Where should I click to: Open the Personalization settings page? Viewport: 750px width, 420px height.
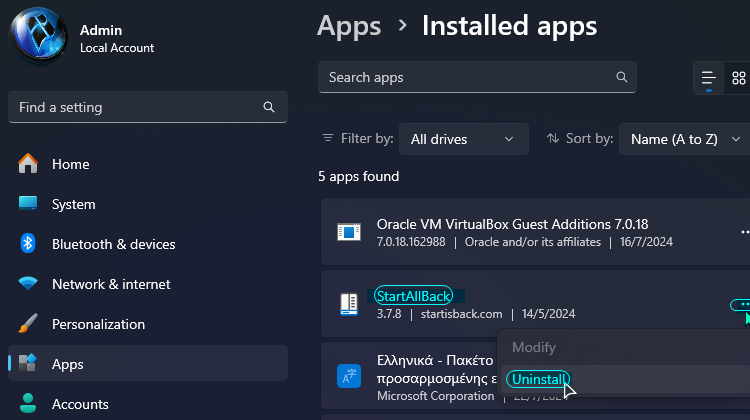(x=148, y=324)
